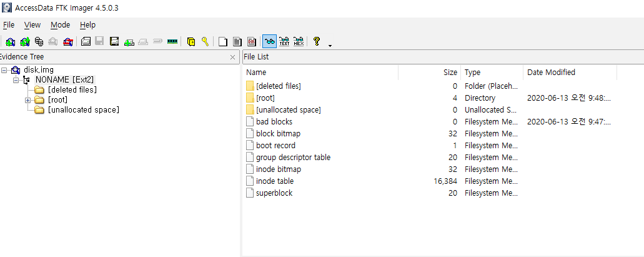Select disk.img in the Evidence Tree

(x=39, y=70)
